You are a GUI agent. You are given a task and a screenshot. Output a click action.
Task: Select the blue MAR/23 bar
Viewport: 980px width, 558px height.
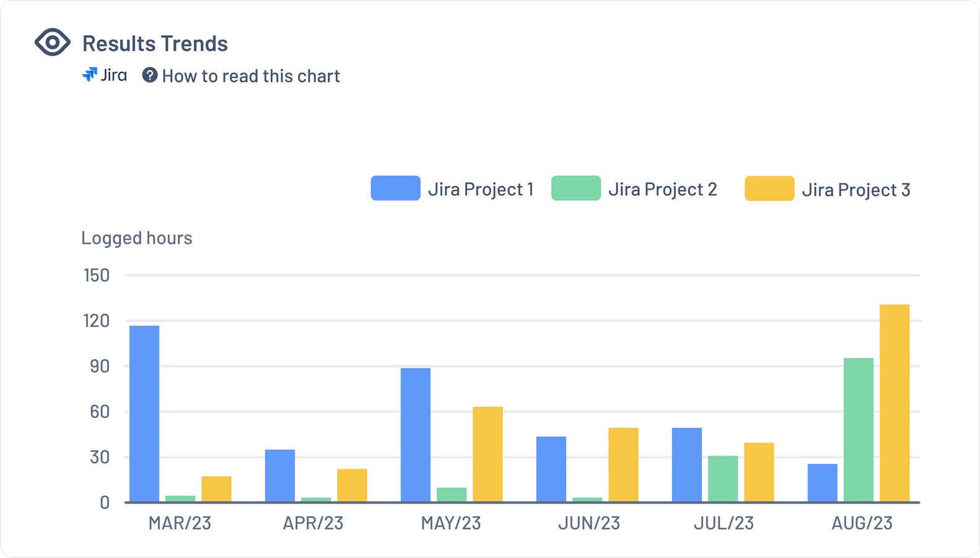pos(144,414)
